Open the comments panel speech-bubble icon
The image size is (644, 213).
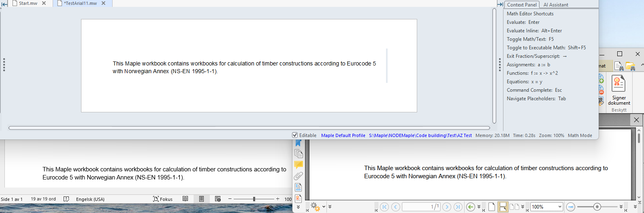pyautogui.click(x=299, y=164)
